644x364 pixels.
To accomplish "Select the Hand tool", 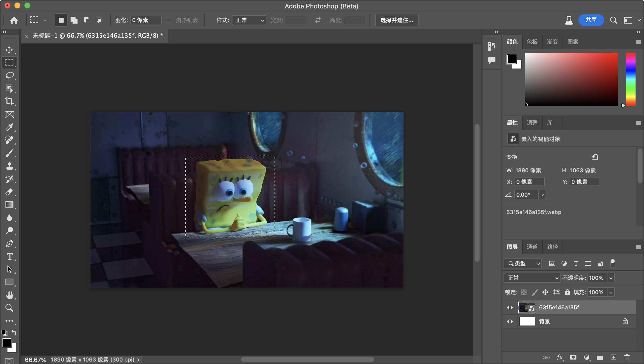I will [x=9, y=295].
